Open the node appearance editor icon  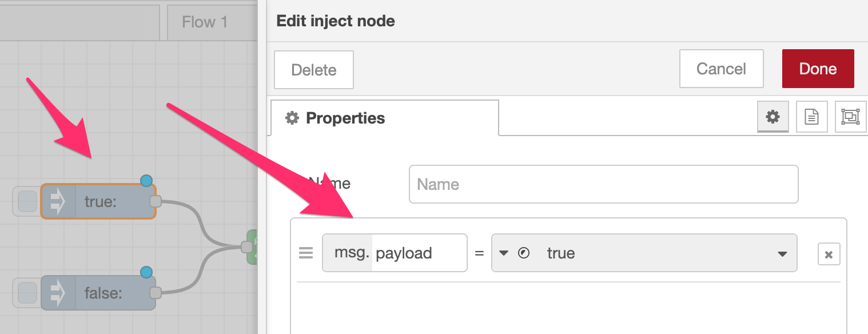pos(851,117)
